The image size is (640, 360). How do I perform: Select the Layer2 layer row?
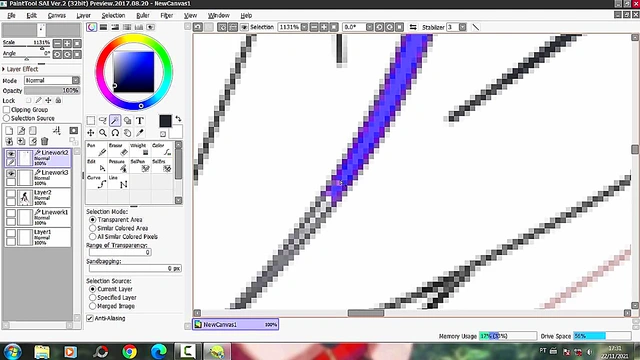pyautogui.click(x=38, y=198)
